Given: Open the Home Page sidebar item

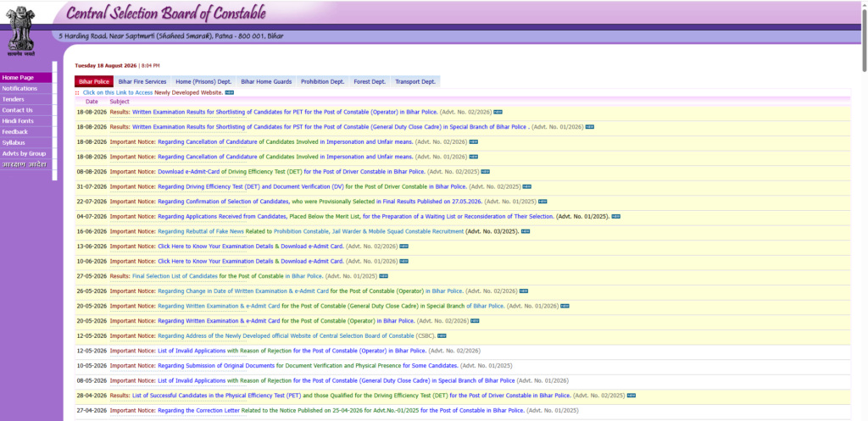Looking at the screenshot, I should coord(26,77).
